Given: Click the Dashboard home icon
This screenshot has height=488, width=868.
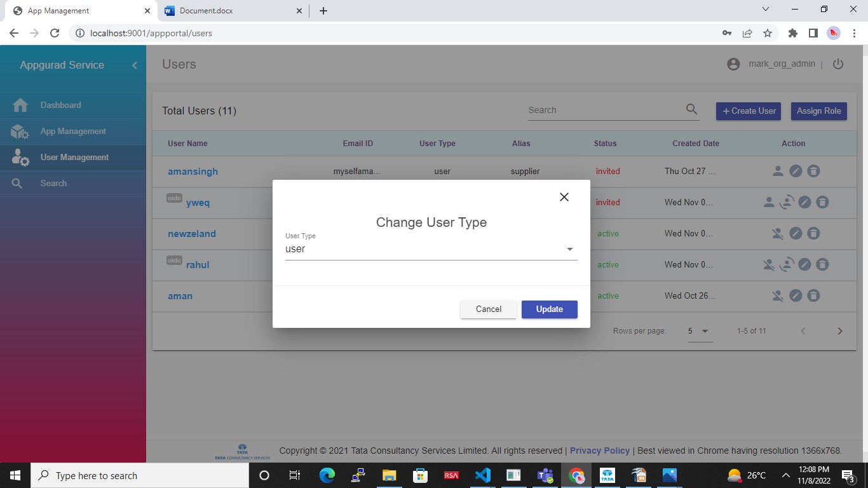Looking at the screenshot, I should coord(20,105).
